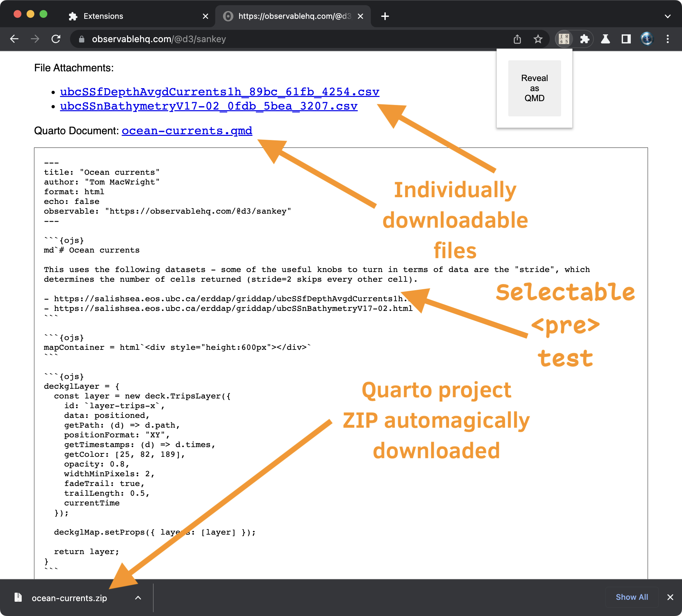Open Chrome three-dot menu
Viewport: 682px width, 616px height.
(667, 39)
